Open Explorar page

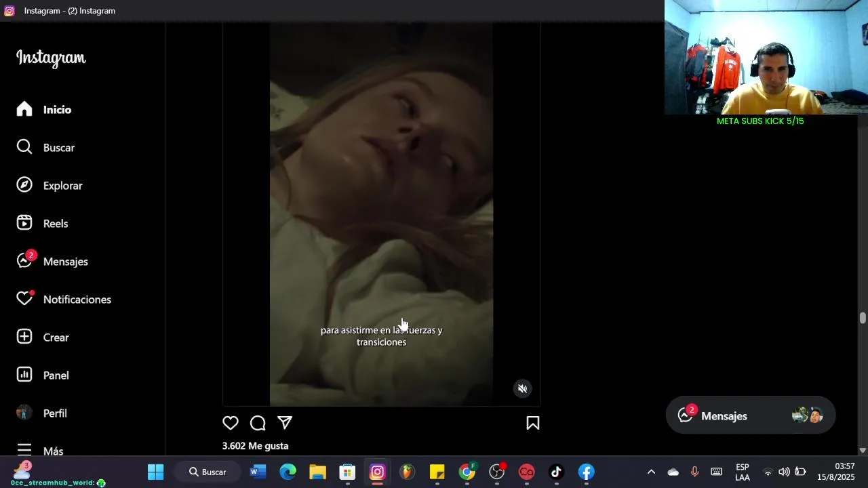(50, 186)
